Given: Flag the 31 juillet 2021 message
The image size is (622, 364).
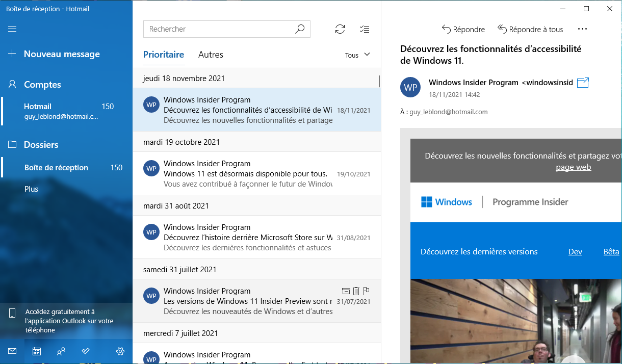Looking at the screenshot, I should click(366, 291).
